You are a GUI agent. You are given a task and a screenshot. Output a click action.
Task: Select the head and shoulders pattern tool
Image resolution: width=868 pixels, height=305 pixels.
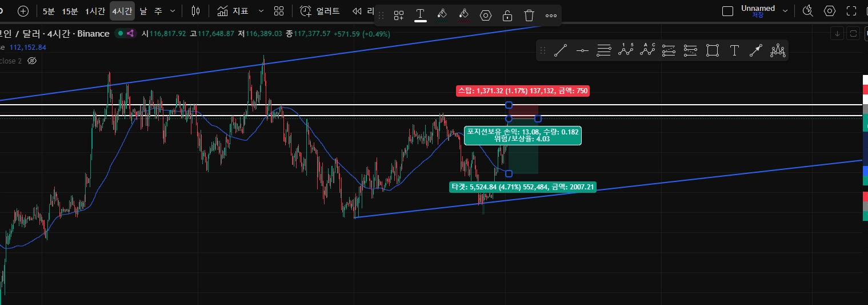777,50
